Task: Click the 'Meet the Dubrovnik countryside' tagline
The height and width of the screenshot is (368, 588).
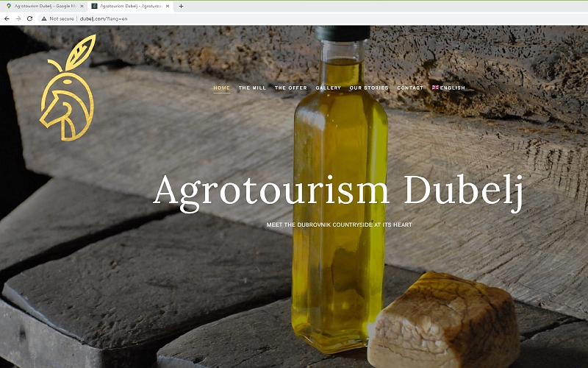Action: pyautogui.click(x=339, y=224)
